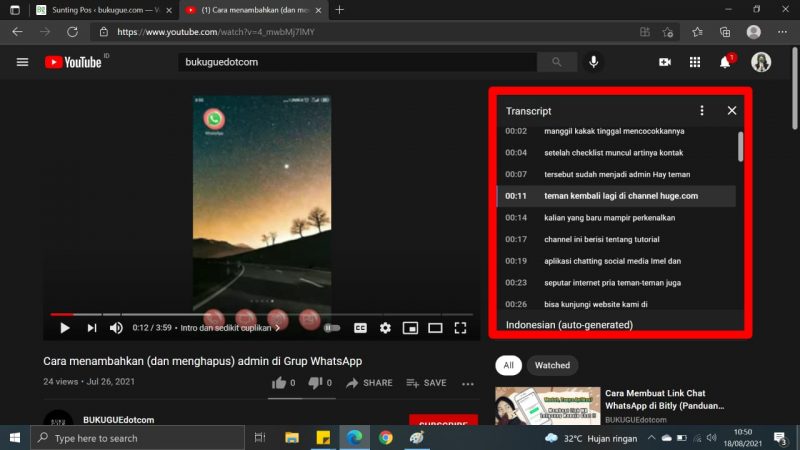Open the browser Favorites list icon
The height and width of the screenshot is (450, 800).
point(697,32)
